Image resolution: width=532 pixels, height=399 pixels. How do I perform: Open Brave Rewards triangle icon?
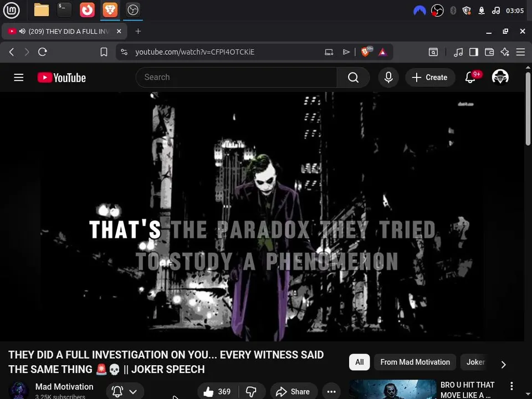pyautogui.click(x=383, y=52)
